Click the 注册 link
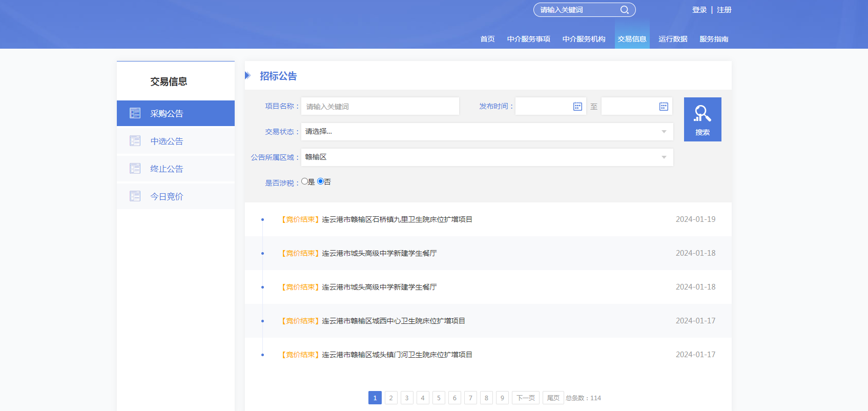Viewport: 868px width, 411px height. tap(724, 10)
